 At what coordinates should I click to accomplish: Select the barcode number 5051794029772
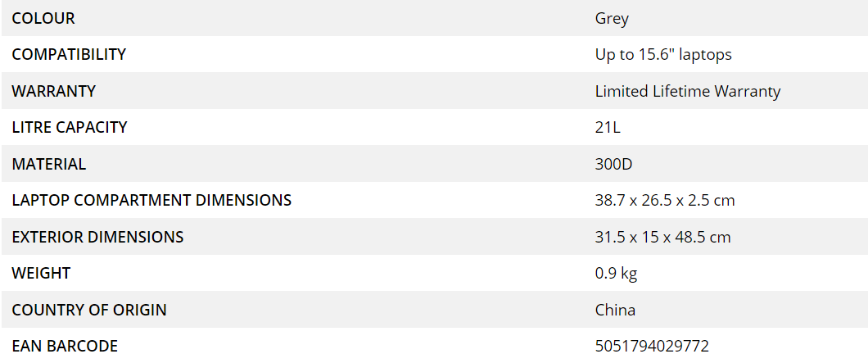pyautogui.click(x=652, y=346)
